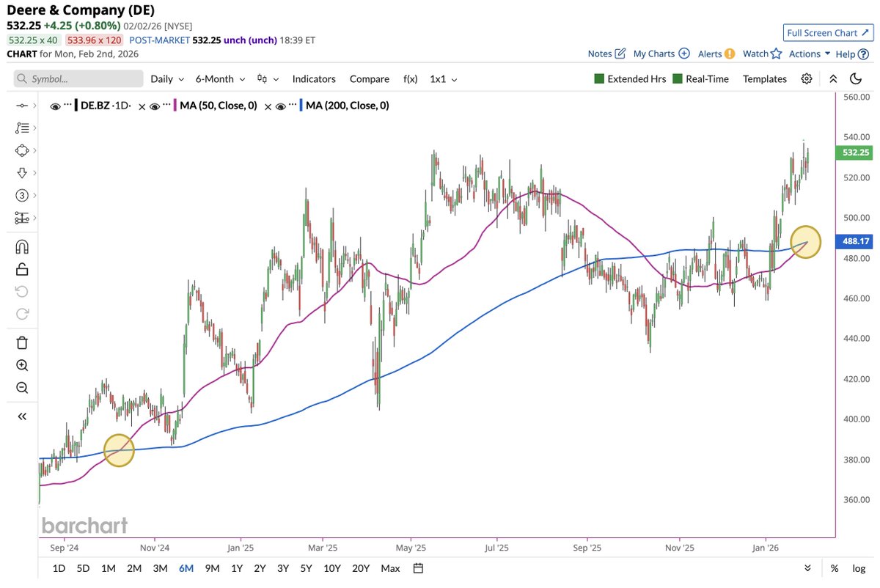Select the 1Y time range
This screenshot has width=880, height=588.
[x=237, y=568]
